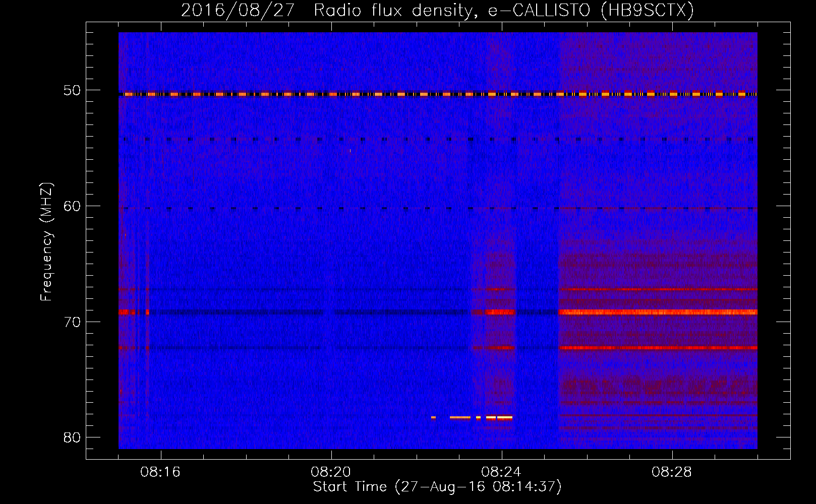
Task: Select the 08:20 time tick label
Action: pos(331,472)
